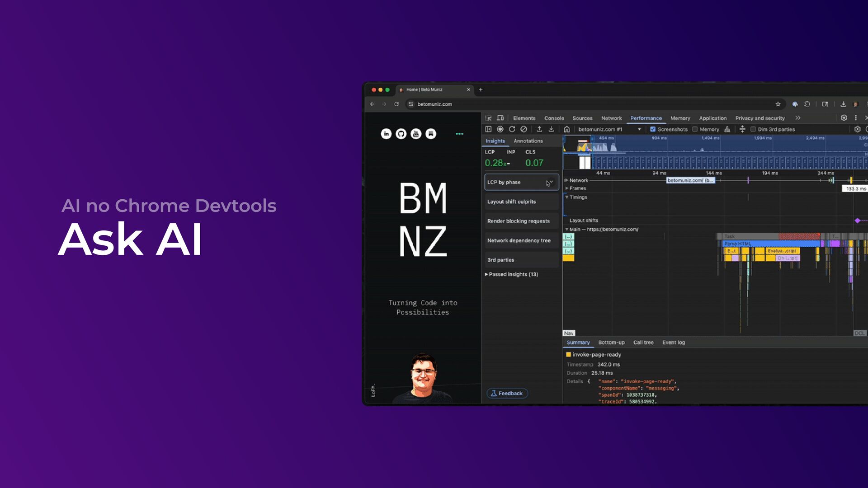Enable Dim 3rd parties checkbox
Screen dimensions: 868x488
tap(753, 129)
